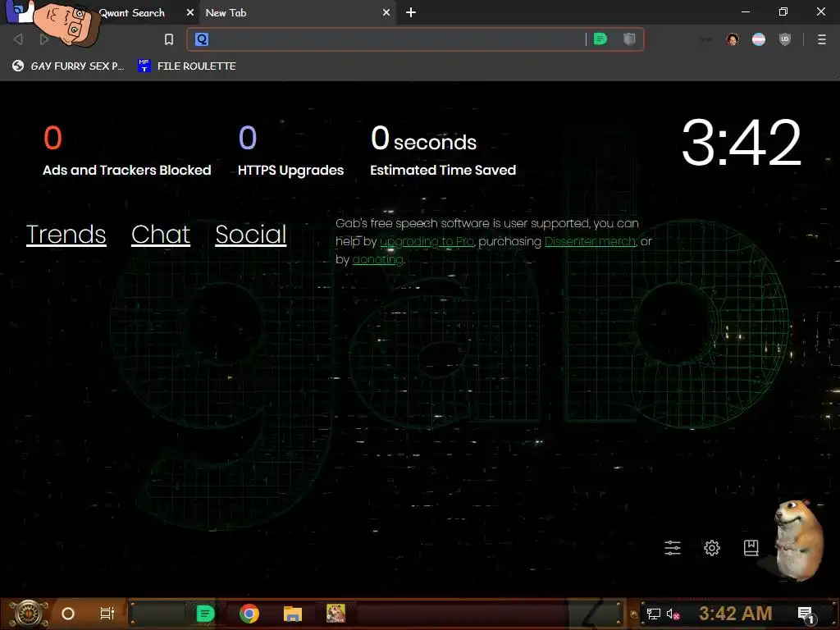The image size is (840, 630).
Task: Open the uBlock Origin shield extension
Action: [785, 39]
